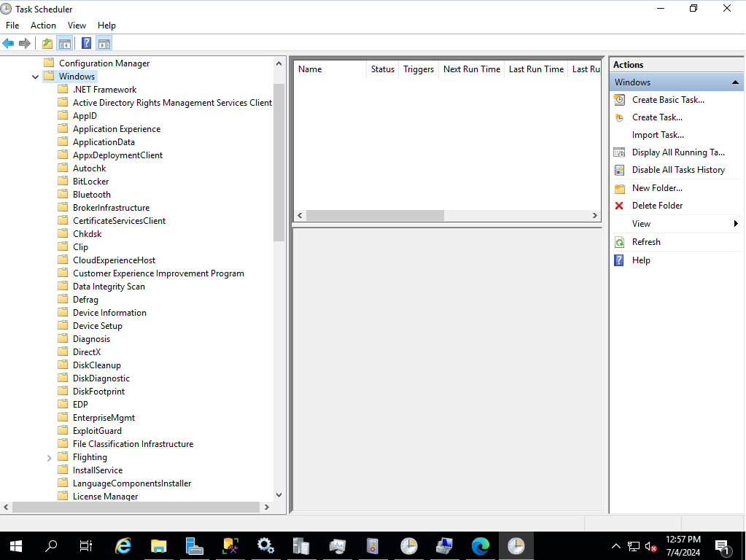Screen dimensions: 746x560
Task: Click the BitLocker folder icon
Action: 62,182
